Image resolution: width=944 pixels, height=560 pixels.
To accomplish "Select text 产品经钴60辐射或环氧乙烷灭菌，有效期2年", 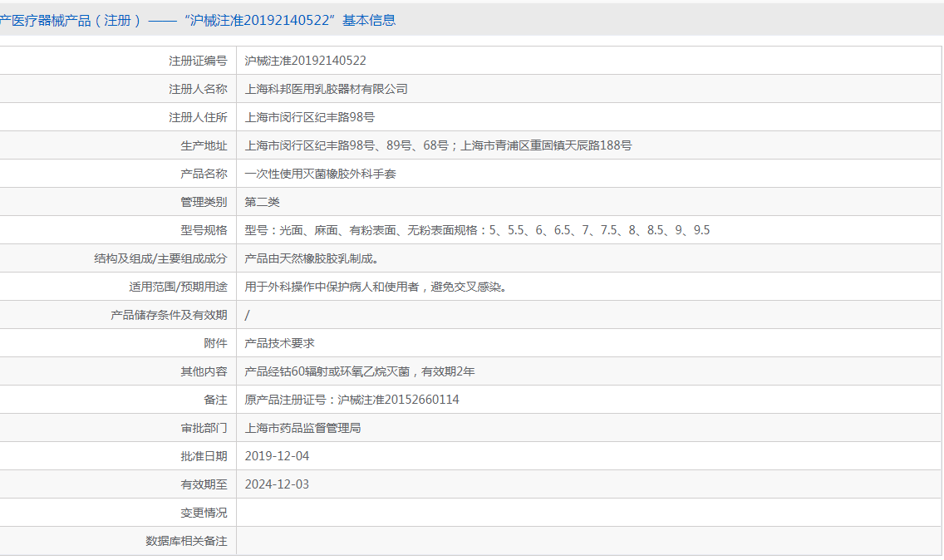I will click(x=360, y=372).
